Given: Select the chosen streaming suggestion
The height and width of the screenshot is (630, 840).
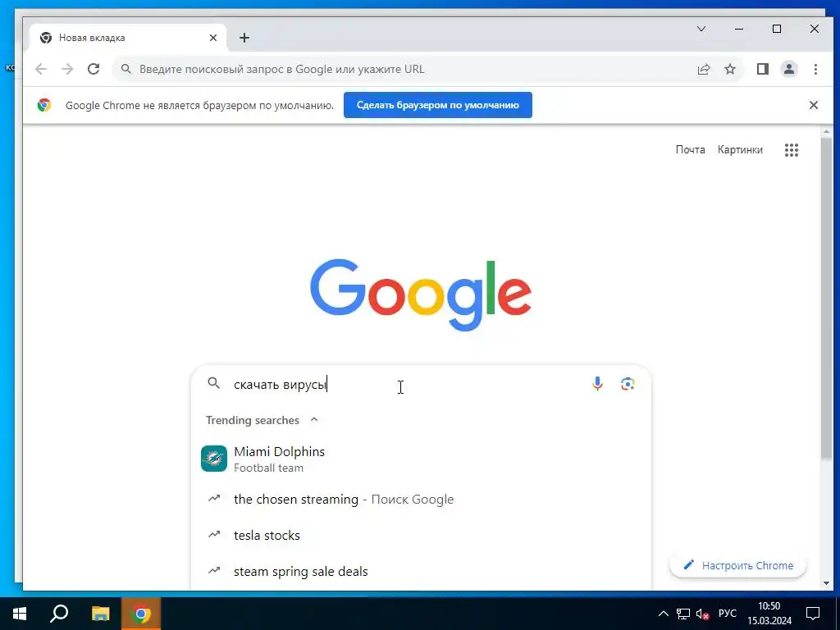Looking at the screenshot, I should (x=421, y=500).
